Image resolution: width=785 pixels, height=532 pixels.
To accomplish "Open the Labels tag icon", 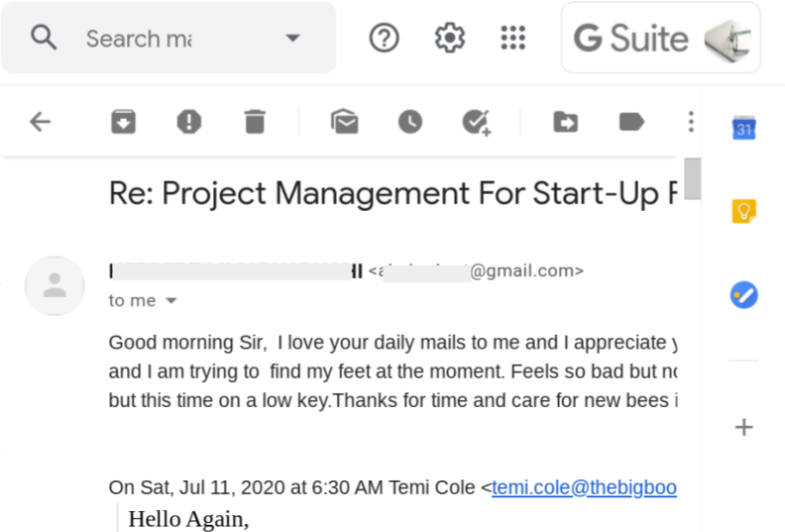I will (631, 122).
